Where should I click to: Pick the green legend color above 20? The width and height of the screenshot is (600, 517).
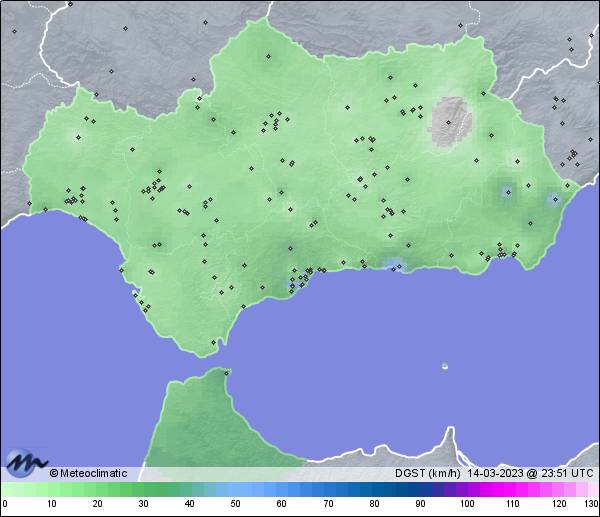tap(96, 489)
